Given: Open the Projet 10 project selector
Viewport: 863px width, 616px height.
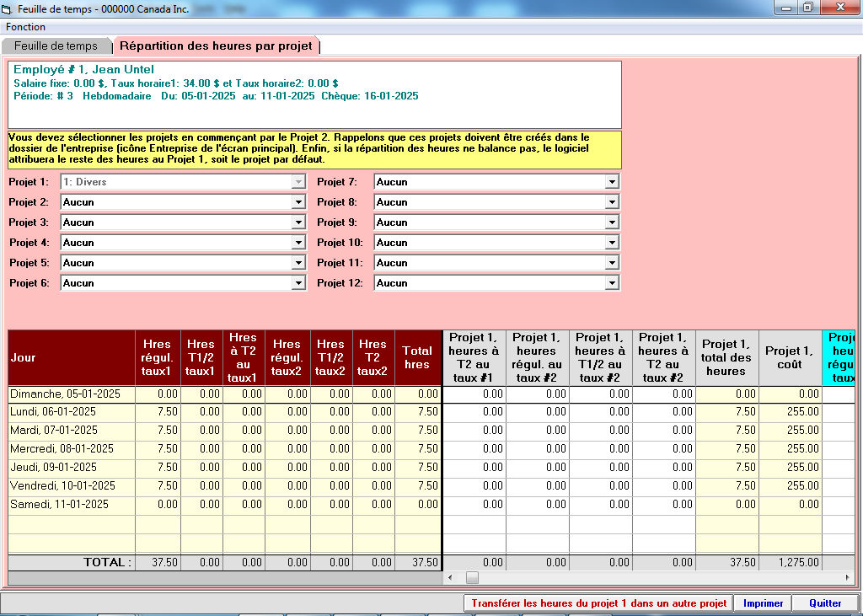Looking at the screenshot, I should (612, 243).
